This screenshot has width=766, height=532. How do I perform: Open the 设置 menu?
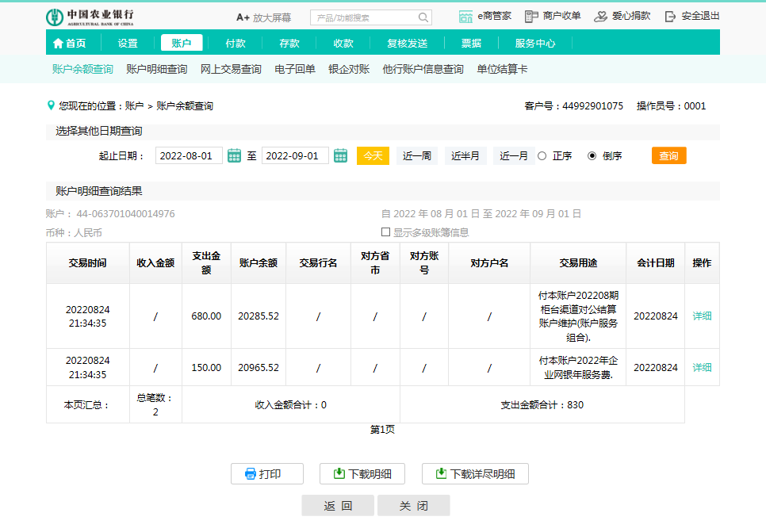coord(128,44)
